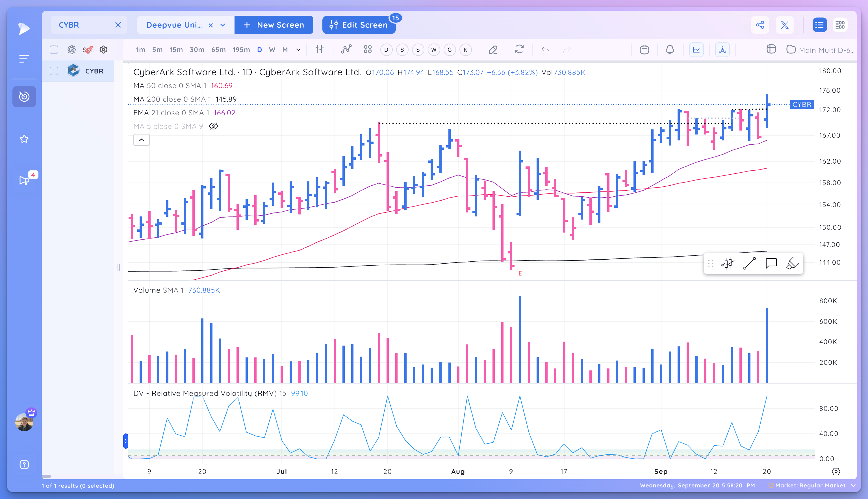868x499 pixels.
Task: Check the CYBR row checkbox
Action: tap(54, 71)
